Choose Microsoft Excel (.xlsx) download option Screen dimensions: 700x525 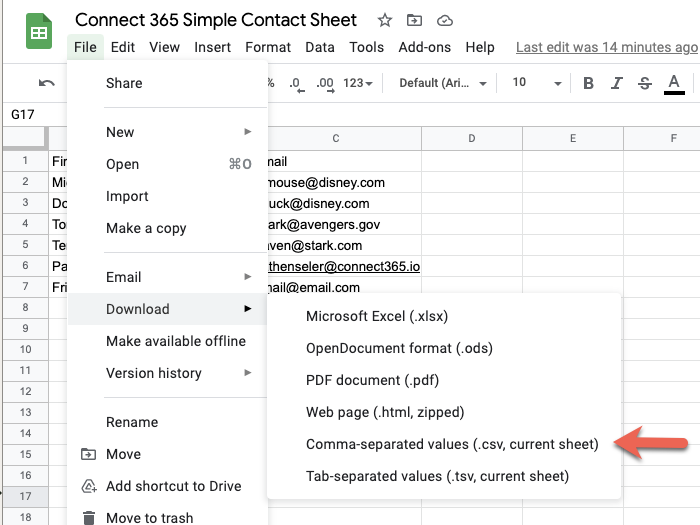click(377, 316)
